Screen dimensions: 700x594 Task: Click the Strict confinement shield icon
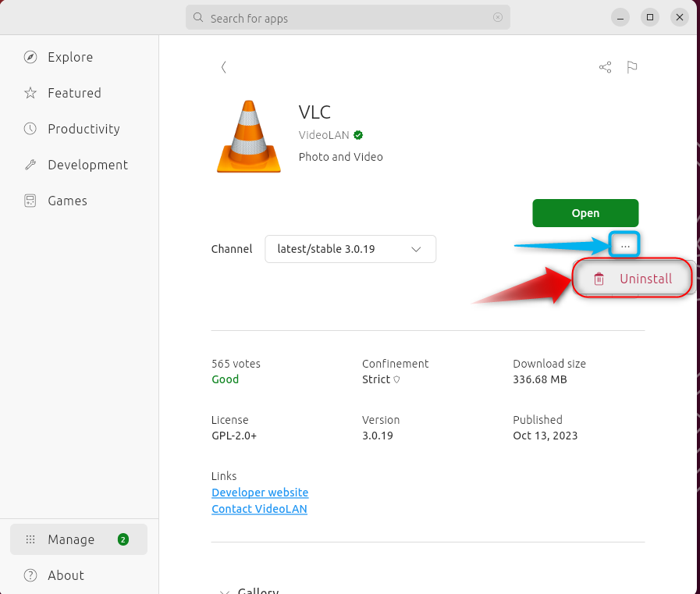click(396, 379)
